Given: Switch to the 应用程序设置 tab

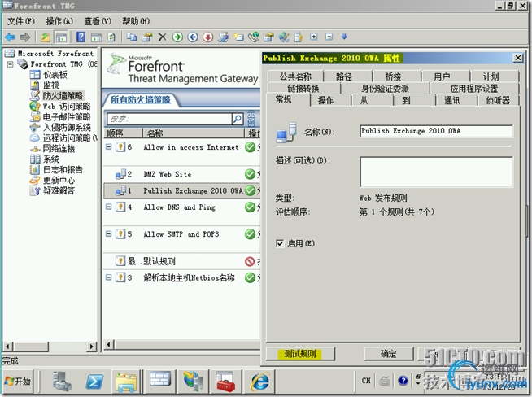Looking at the screenshot, I should click(474, 88).
